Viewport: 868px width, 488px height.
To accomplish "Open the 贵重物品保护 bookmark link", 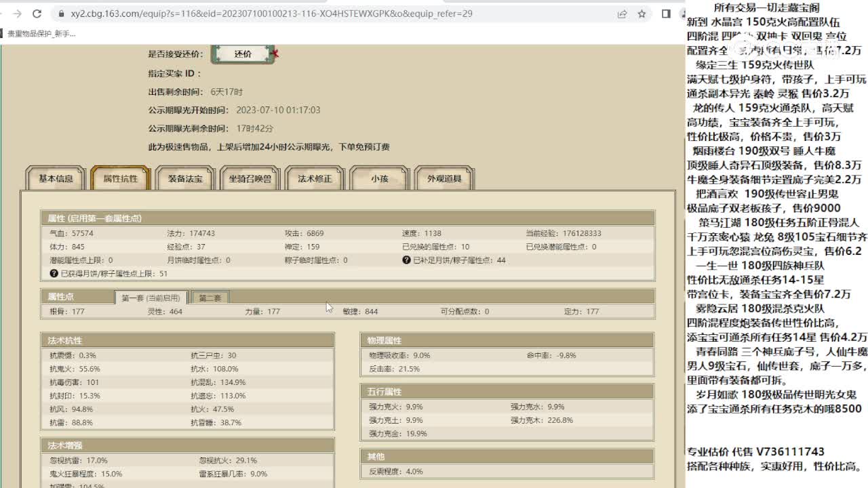I will [x=41, y=33].
